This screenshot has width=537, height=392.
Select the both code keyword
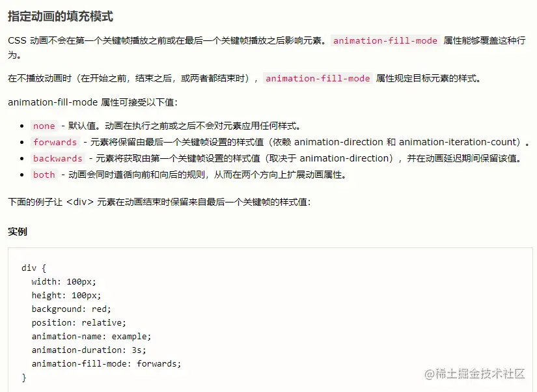[44, 175]
